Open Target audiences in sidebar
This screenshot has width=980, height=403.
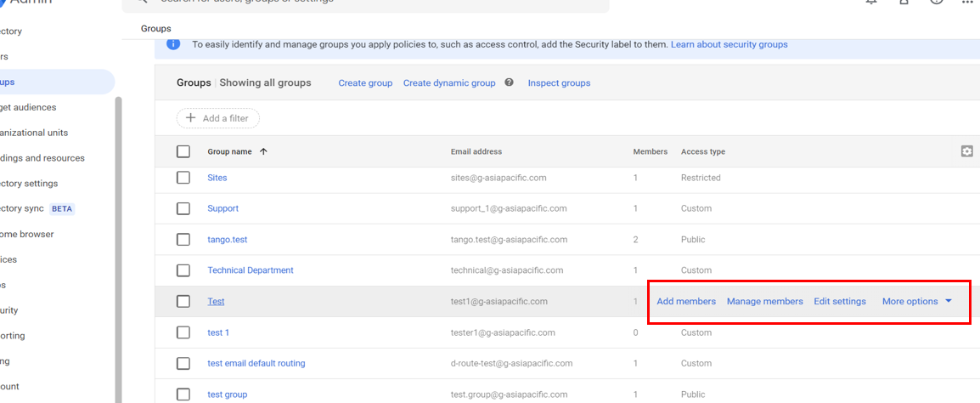point(28,107)
